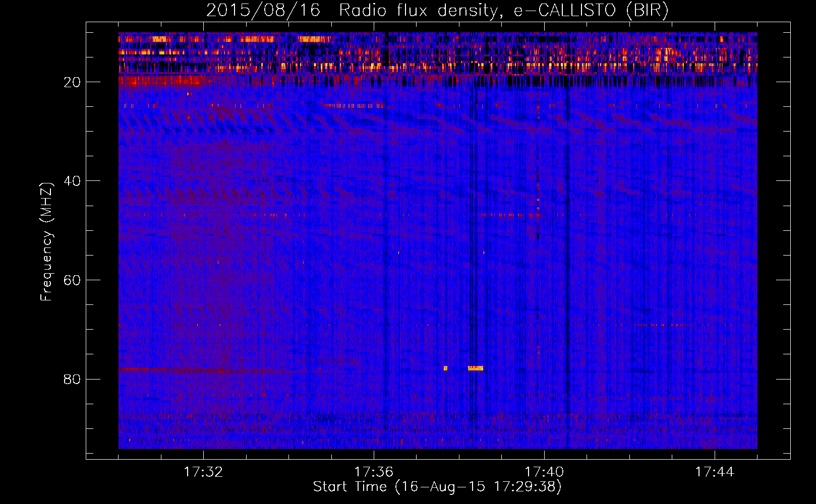
Task: Click the 20 MHz frequency tick label
Action: click(73, 82)
